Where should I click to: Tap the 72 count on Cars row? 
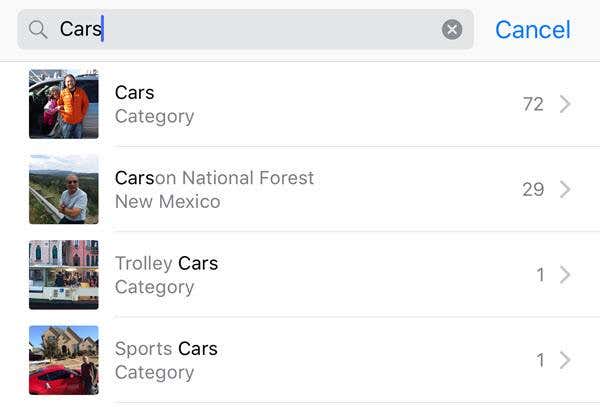click(x=533, y=104)
